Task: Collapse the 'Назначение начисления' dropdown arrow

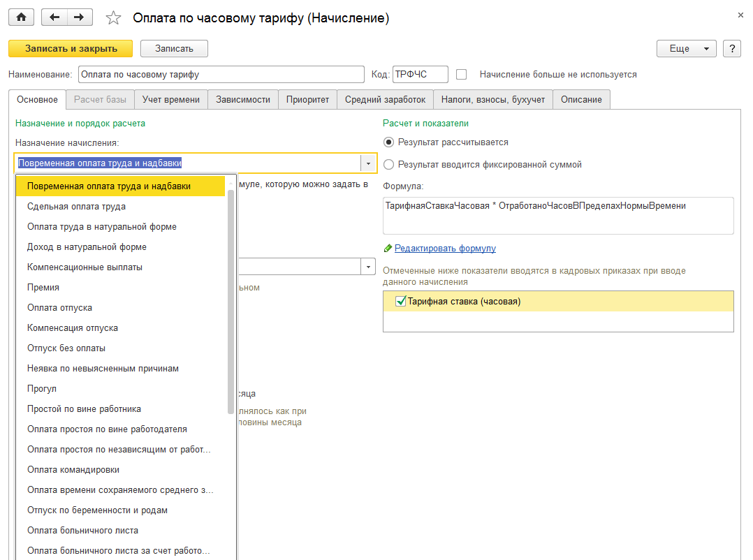Action: (x=368, y=163)
